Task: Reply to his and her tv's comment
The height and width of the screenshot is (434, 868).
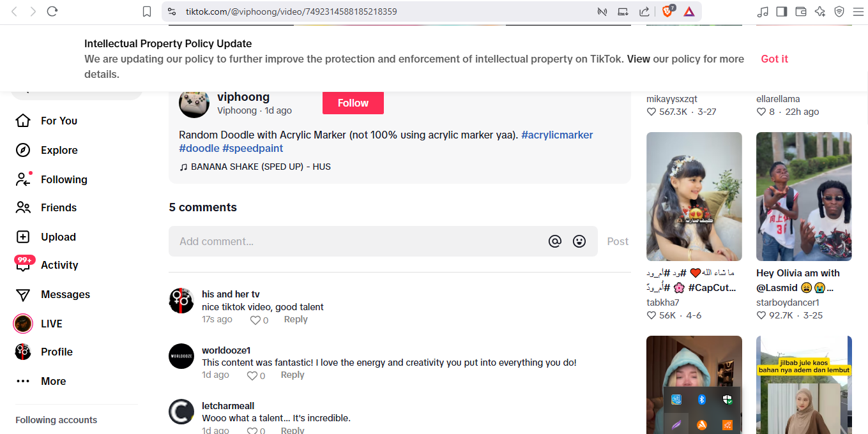Action: [296, 319]
